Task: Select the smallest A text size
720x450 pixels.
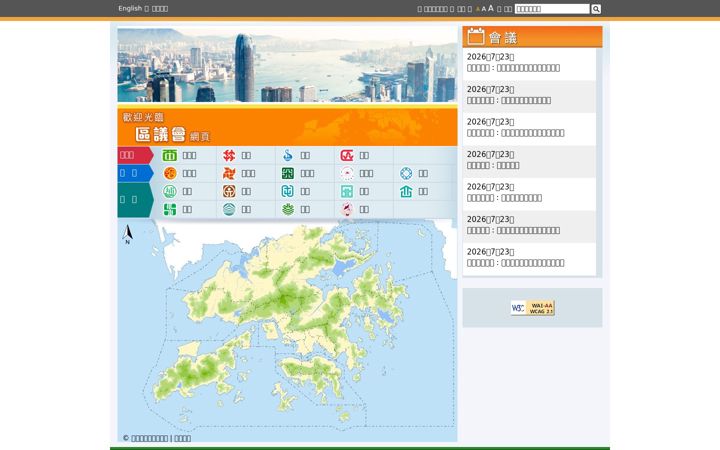Action: (478, 9)
